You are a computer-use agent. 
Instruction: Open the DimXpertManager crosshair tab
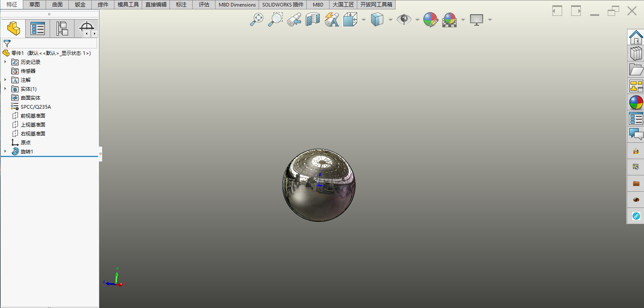click(x=86, y=28)
